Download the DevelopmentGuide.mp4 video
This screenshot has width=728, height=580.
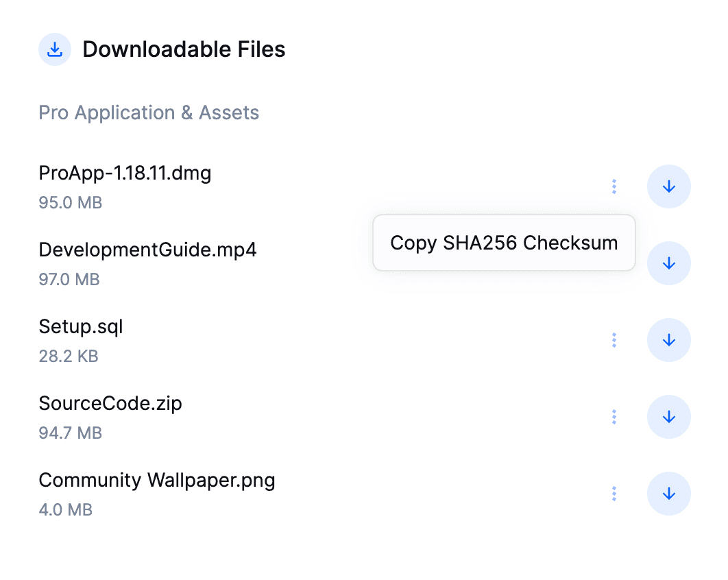668,263
